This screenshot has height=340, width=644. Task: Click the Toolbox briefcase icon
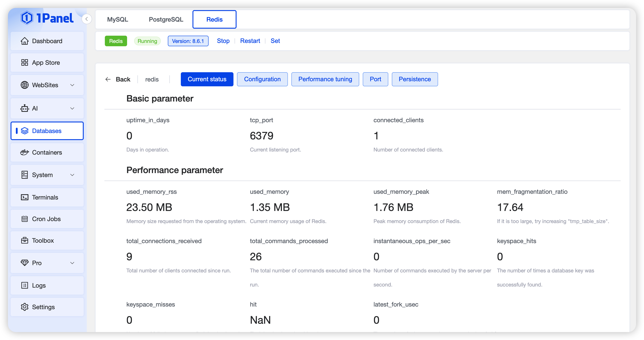coord(24,240)
